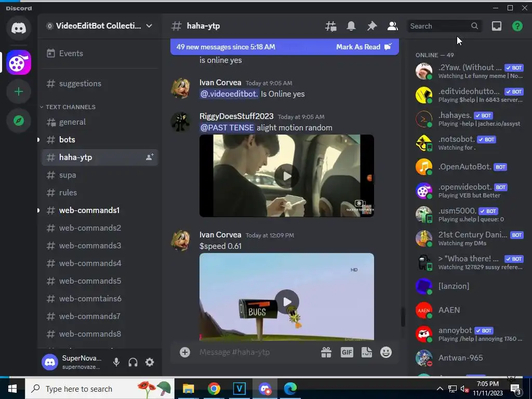Play the BUGS mailbox video
Image resolution: width=532 pixels, height=399 pixels.
point(287,302)
